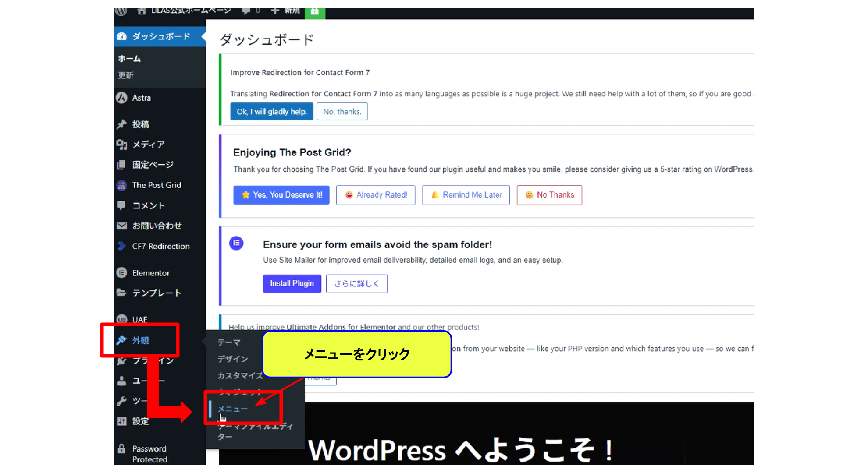Click the plus icon for new content
Screen dimensions: 868x473
tap(275, 11)
